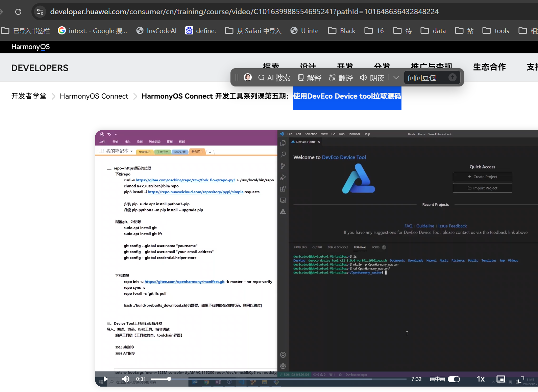Open the 已导入书签栏 bookmark folder

click(25, 31)
